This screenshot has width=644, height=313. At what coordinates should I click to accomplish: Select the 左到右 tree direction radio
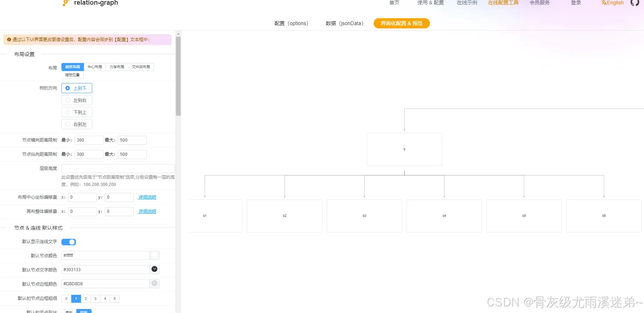(x=77, y=100)
